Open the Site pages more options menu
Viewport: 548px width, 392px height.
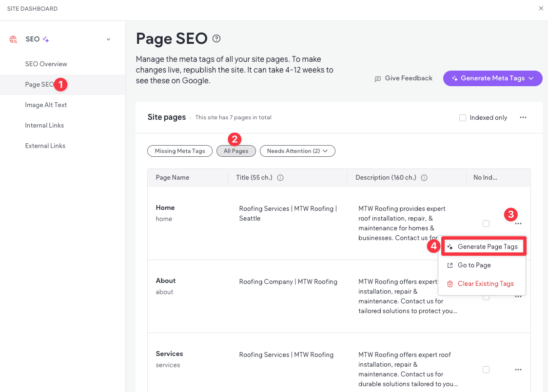[523, 117]
